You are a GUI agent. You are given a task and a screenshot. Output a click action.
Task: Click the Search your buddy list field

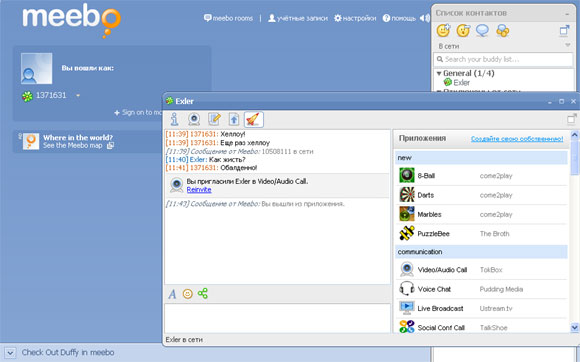coord(503,59)
